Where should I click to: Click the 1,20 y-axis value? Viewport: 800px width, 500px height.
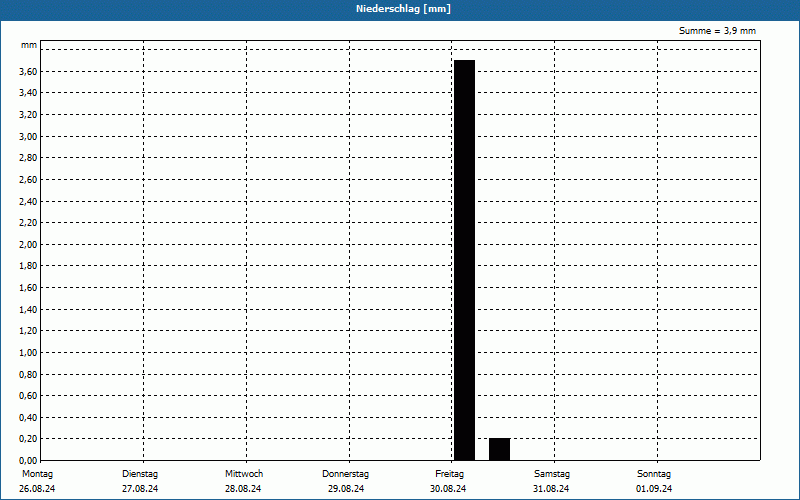tap(28, 331)
